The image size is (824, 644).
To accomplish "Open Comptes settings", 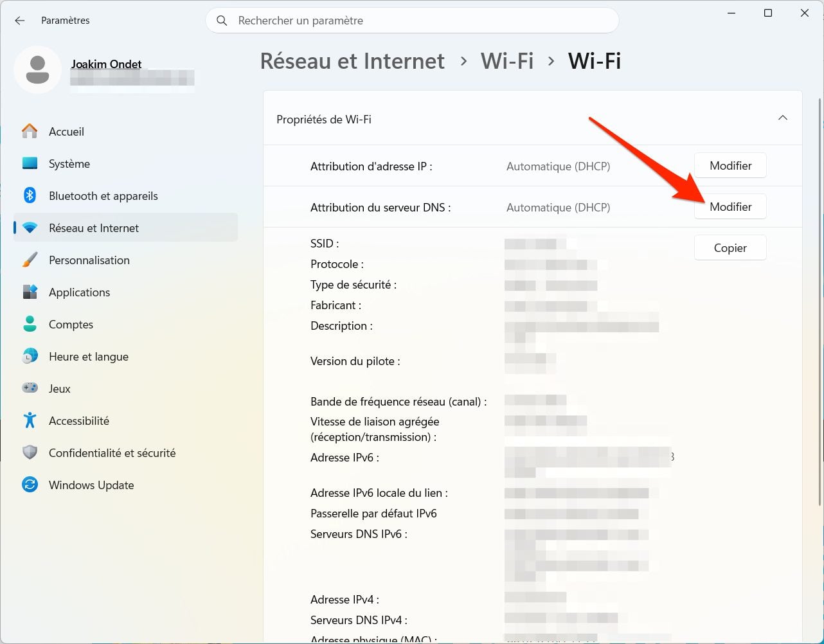I will click(125, 324).
